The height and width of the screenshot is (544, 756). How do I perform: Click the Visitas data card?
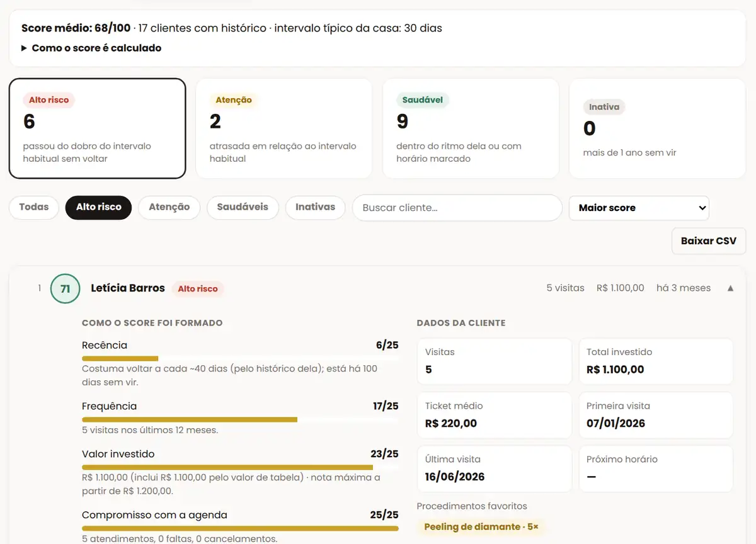coord(495,362)
